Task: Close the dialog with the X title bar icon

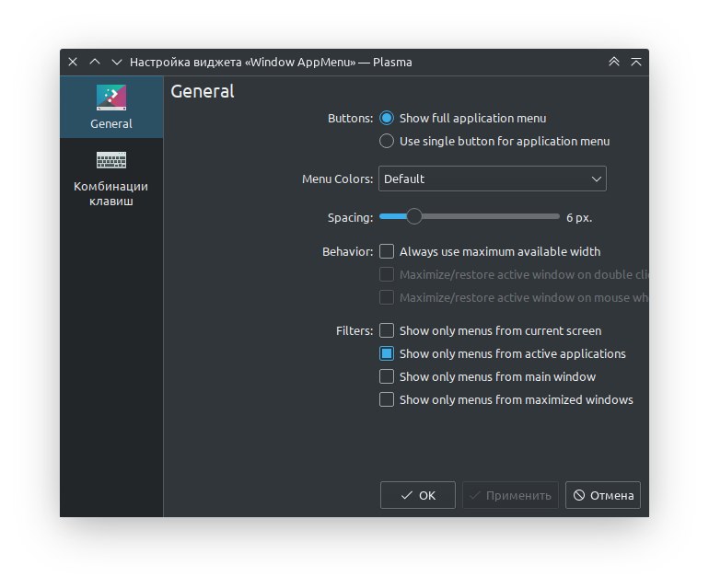Action: [73, 62]
